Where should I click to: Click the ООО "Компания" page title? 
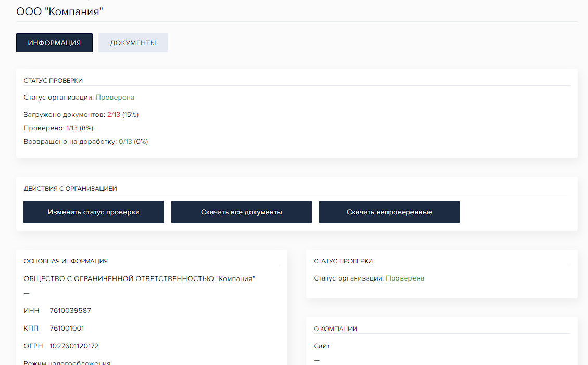pyautogui.click(x=60, y=11)
